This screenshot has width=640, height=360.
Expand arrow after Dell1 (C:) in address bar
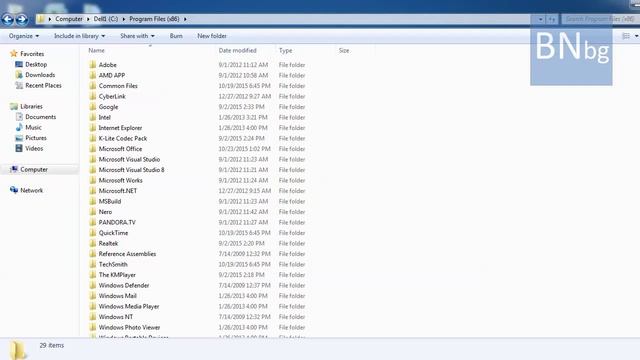coord(124,19)
